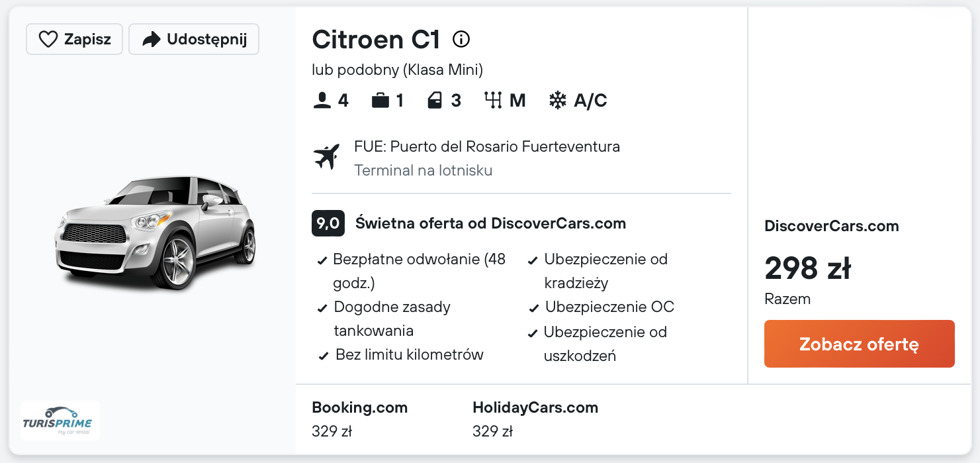
Task: Click the Turisprime supplier logo
Action: [60, 421]
